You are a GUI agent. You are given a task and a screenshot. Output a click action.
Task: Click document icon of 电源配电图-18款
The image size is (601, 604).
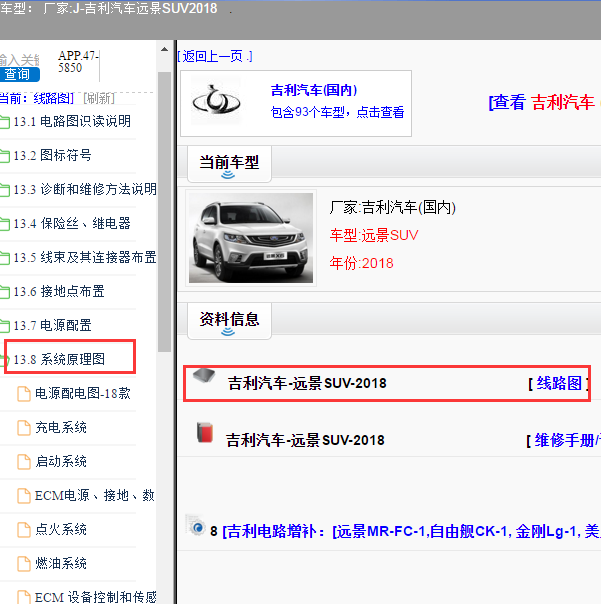point(24,394)
